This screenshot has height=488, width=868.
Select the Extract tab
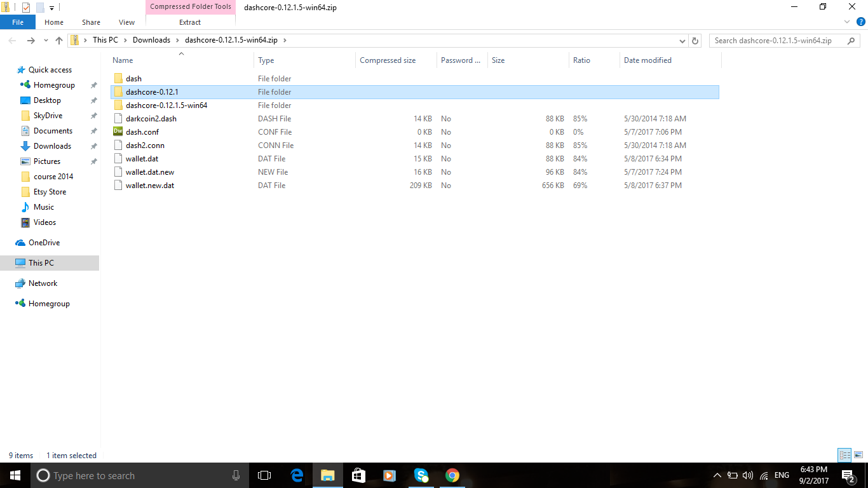coord(190,22)
